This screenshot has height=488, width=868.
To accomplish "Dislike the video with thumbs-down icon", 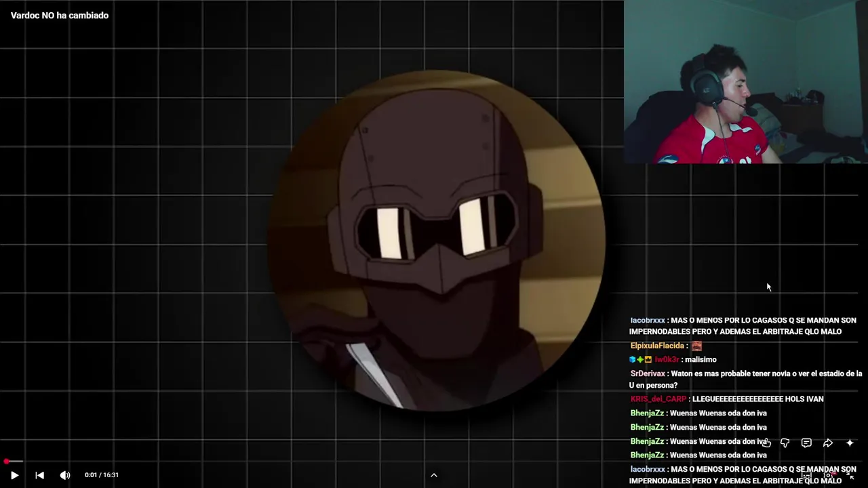I will [785, 443].
